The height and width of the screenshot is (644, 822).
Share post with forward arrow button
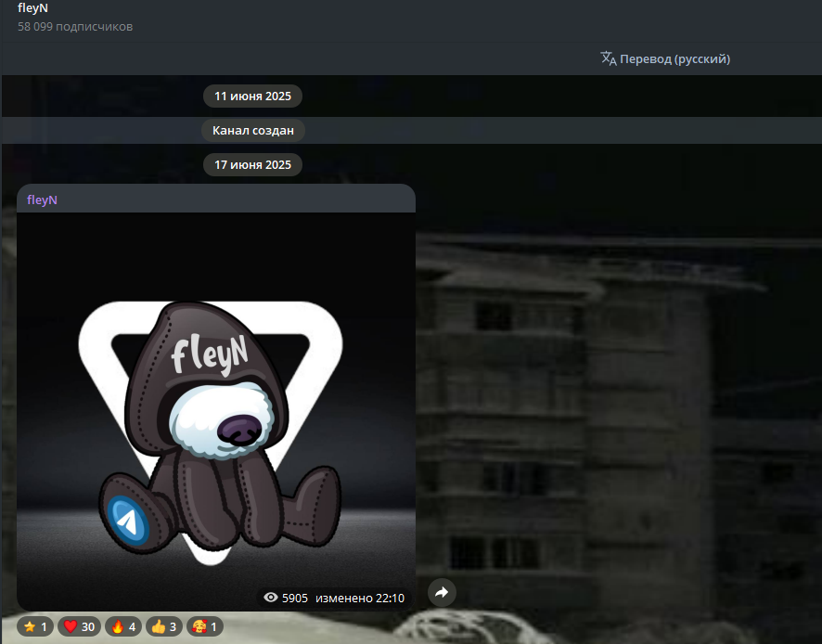442,593
